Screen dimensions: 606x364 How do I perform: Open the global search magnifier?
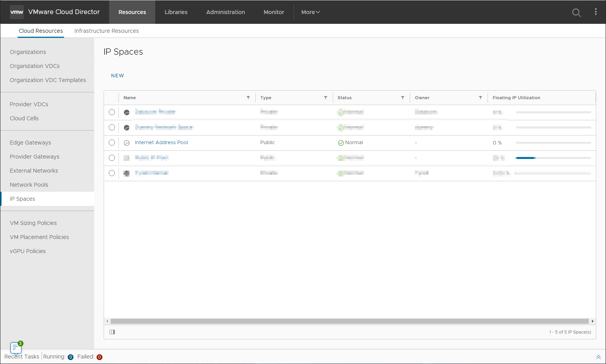(576, 12)
